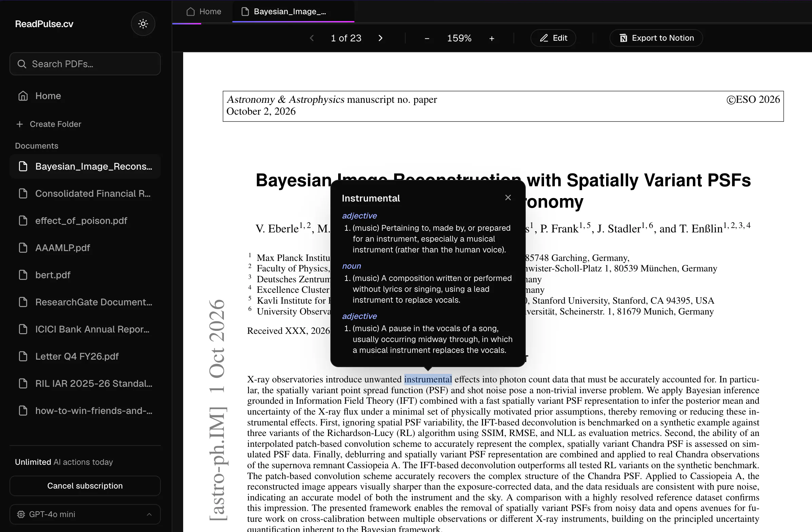Click the file icon beside Letter Q4 FY26.pdf

[23, 356]
